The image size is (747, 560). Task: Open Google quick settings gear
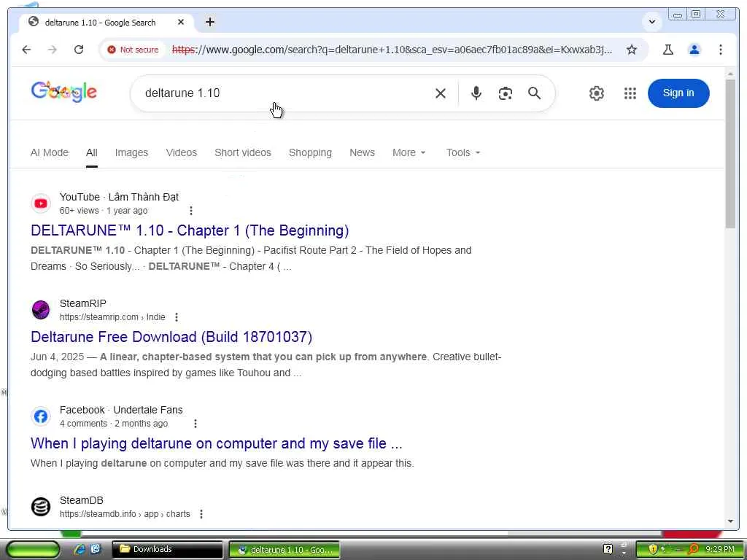coord(596,93)
